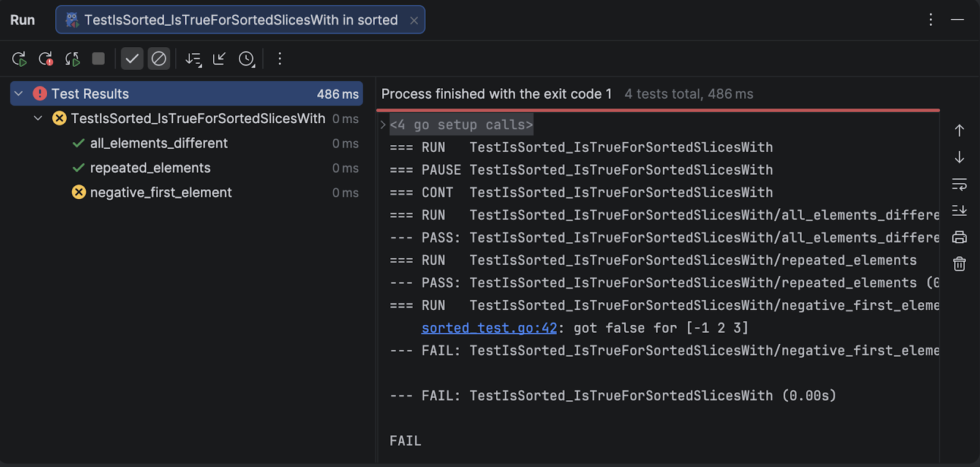Clear console with trash icon
Image resolution: width=980 pixels, height=467 pixels.
(x=959, y=264)
